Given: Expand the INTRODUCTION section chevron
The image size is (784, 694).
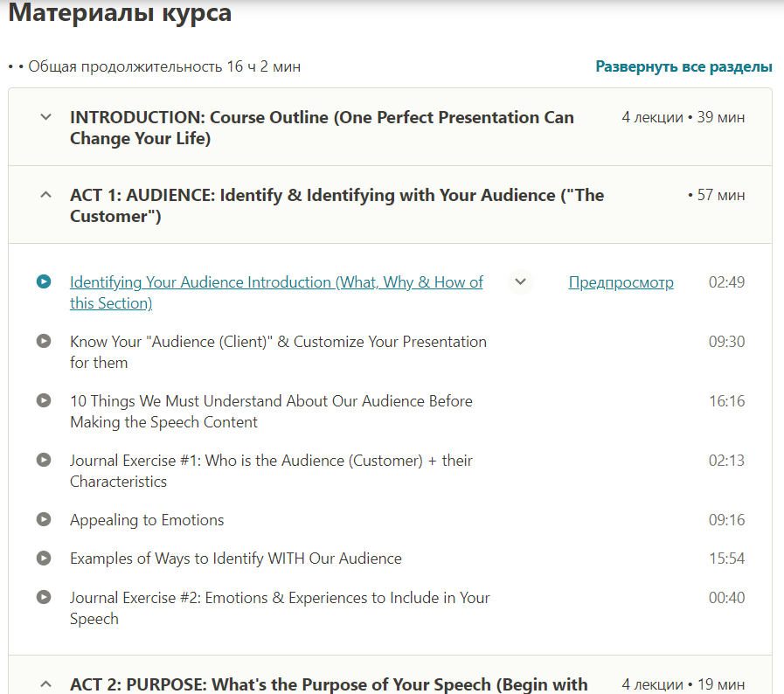Looking at the screenshot, I should coord(46,117).
